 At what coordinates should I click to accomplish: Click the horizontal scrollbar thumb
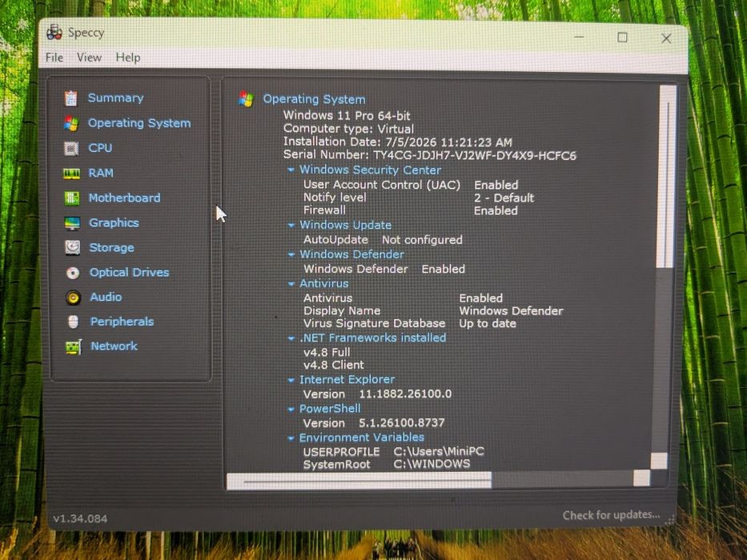tap(359, 481)
